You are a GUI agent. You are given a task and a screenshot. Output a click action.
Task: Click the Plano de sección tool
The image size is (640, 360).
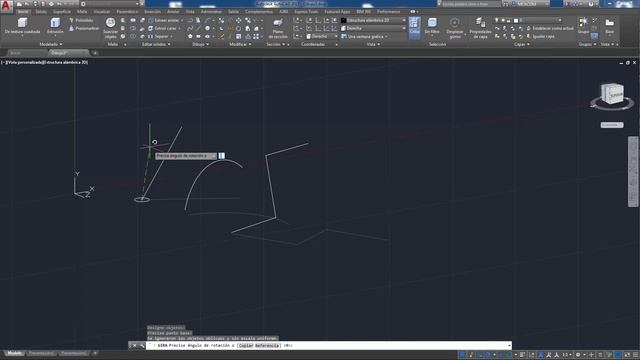[x=278, y=27]
